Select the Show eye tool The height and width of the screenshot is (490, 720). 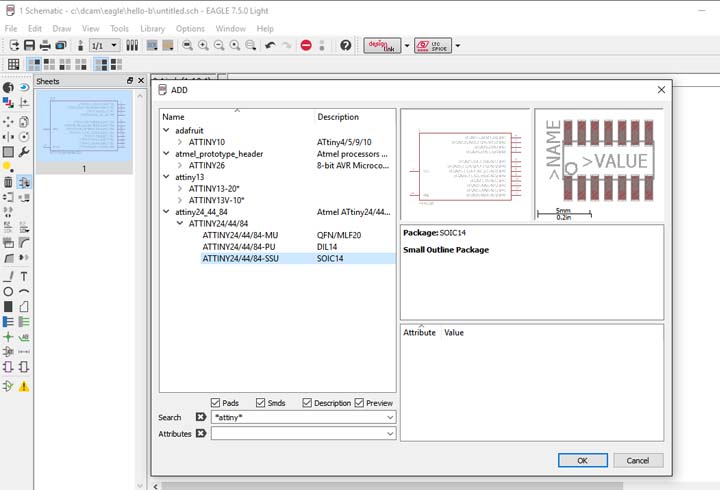24,87
